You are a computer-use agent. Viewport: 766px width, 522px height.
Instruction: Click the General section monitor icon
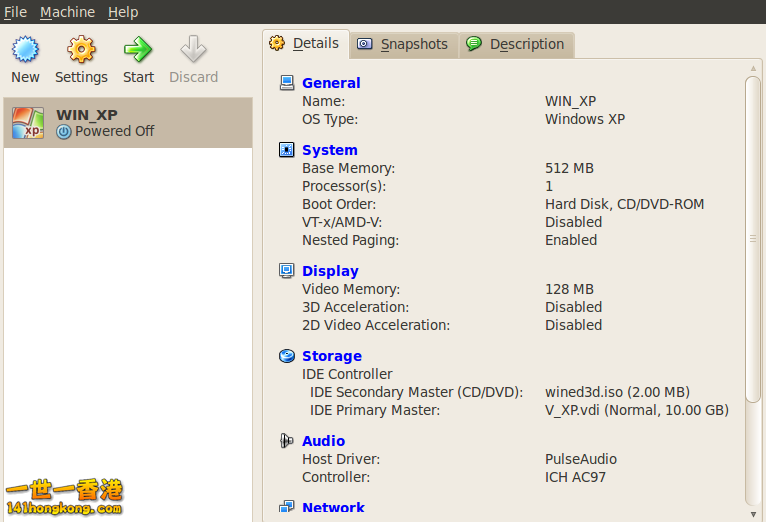[x=287, y=83]
